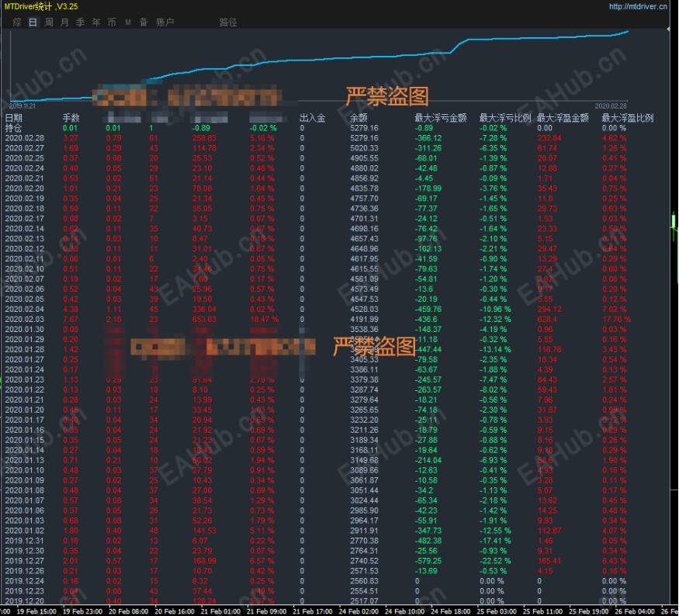The width and height of the screenshot is (679, 616).
Task: Click profit value 258.83 cell
Action: click(204, 138)
